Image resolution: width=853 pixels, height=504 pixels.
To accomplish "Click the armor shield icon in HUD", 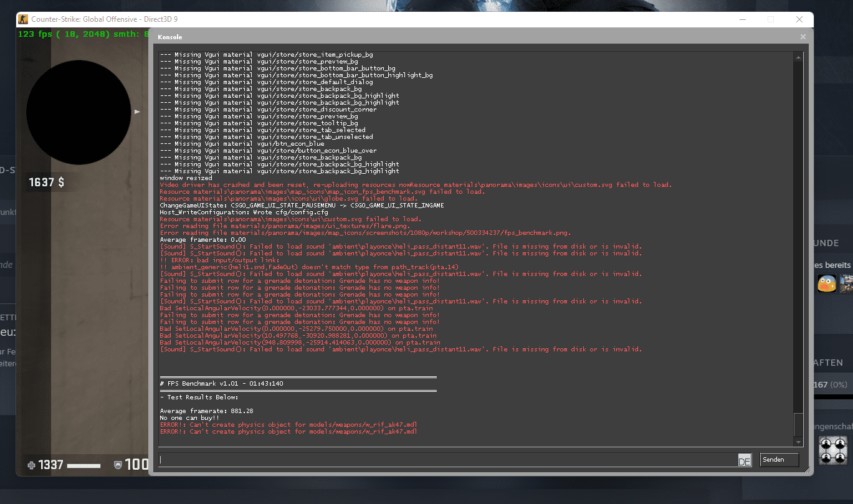I will tap(118, 465).
